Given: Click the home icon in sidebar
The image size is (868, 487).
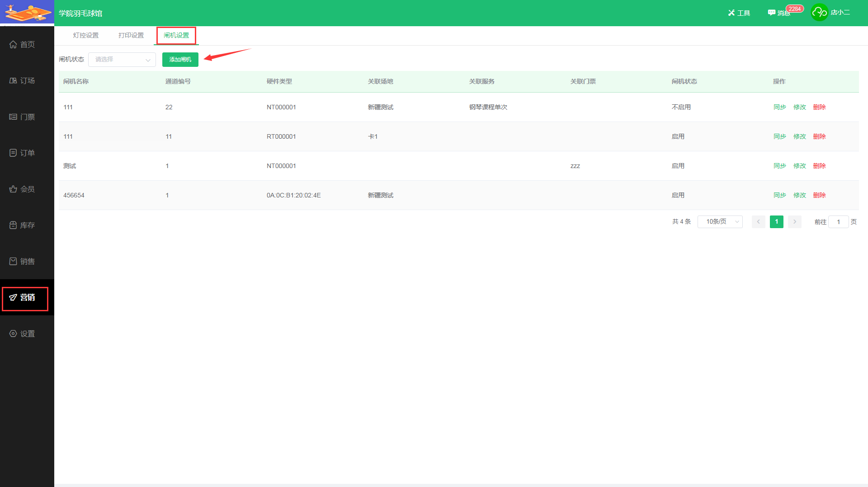Looking at the screenshot, I should 13,44.
